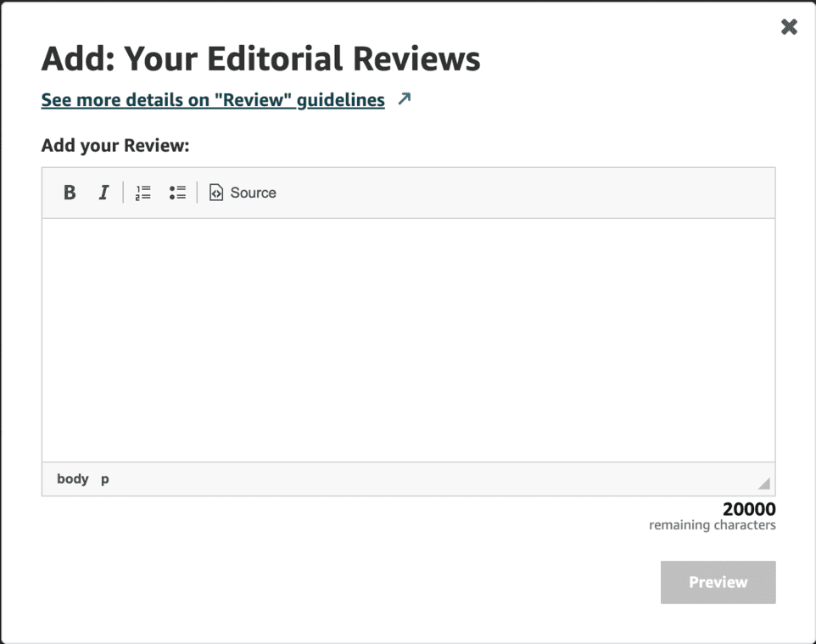Click the "Add your Review:" label
The width and height of the screenshot is (816, 644).
point(115,145)
